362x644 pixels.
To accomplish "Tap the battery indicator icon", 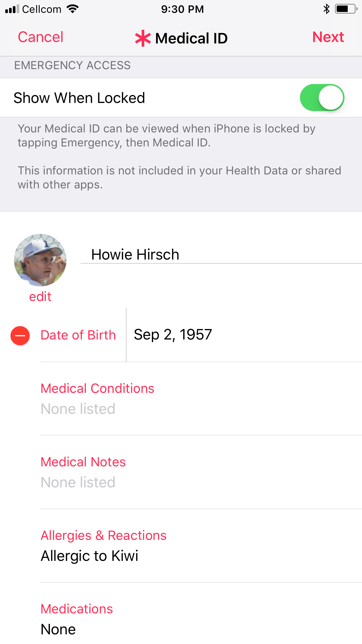I will (345, 9).
